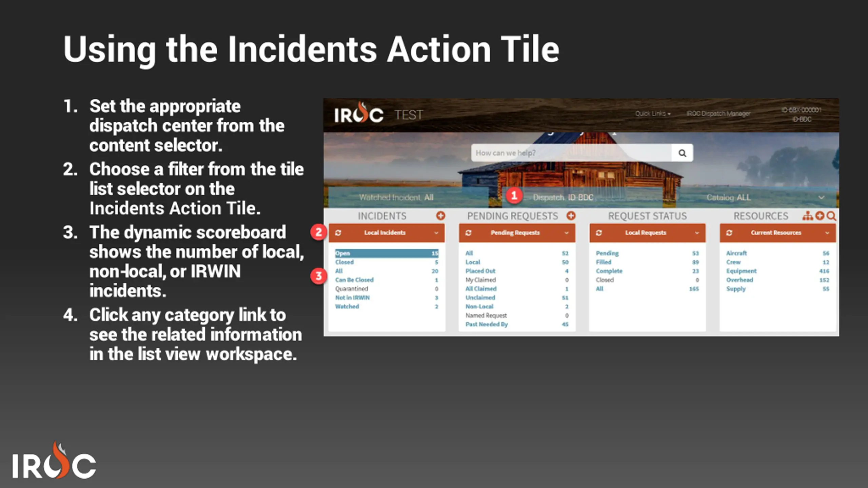Click Closed row in Request Status
Image resolution: width=868 pixels, height=488 pixels.
(x=647, y=280)
